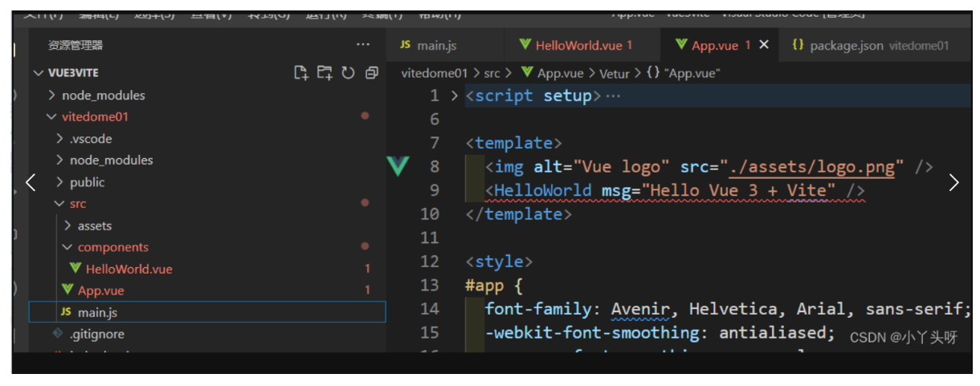Open HelloWorld.vue in the file tree
The width and height of the screenshot is (980, 386).
click(x=121, y=269)
